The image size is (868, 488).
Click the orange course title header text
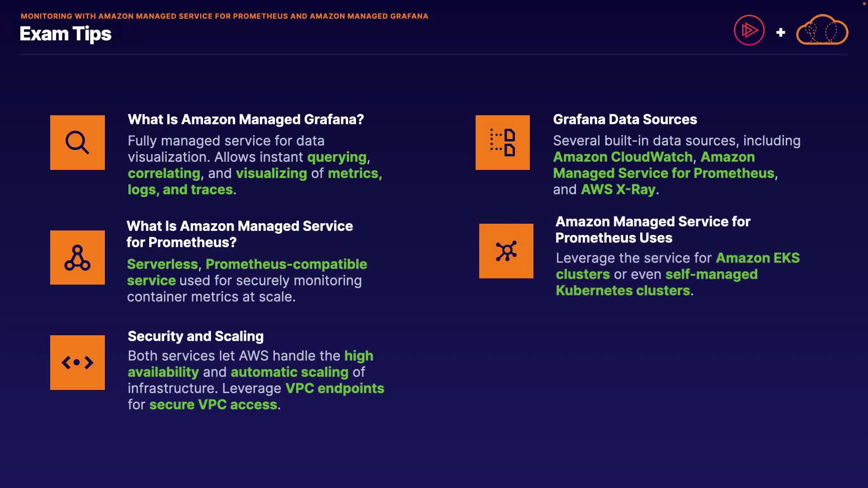click(x=224, y=16)
